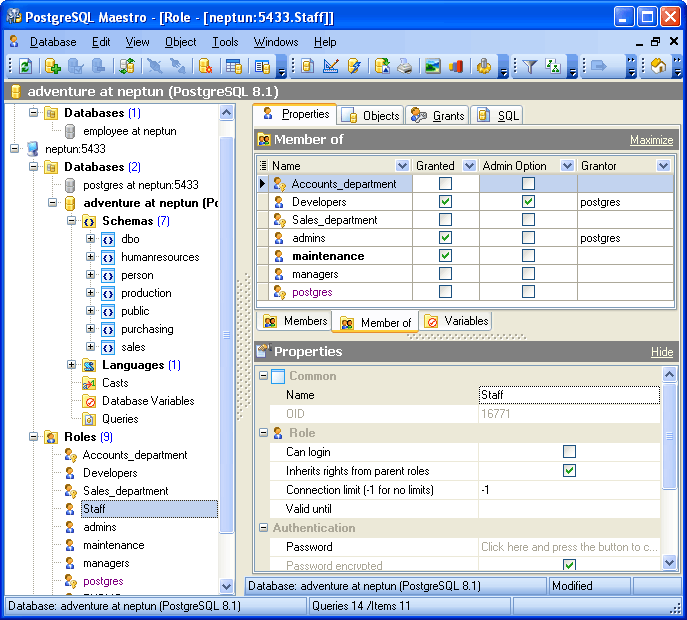Enable the Can login checkbox
Screen dimensions: 687x620
[x=569, y=452]
